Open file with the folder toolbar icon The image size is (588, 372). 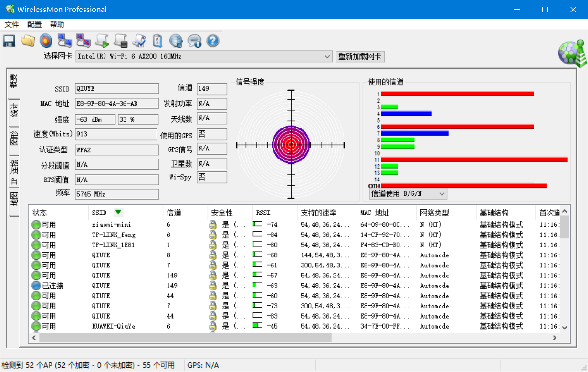pyautogui.click(x=28, y=41)
